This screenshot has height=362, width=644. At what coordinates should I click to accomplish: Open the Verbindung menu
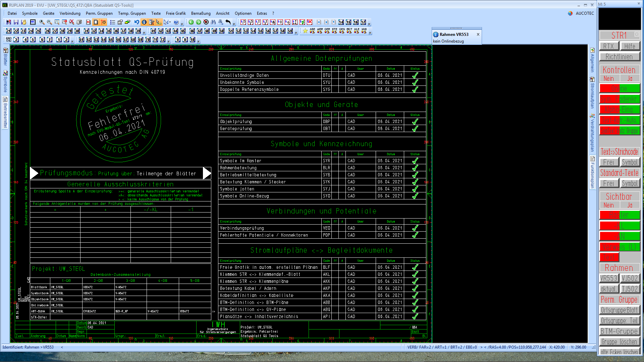(70, 13)
